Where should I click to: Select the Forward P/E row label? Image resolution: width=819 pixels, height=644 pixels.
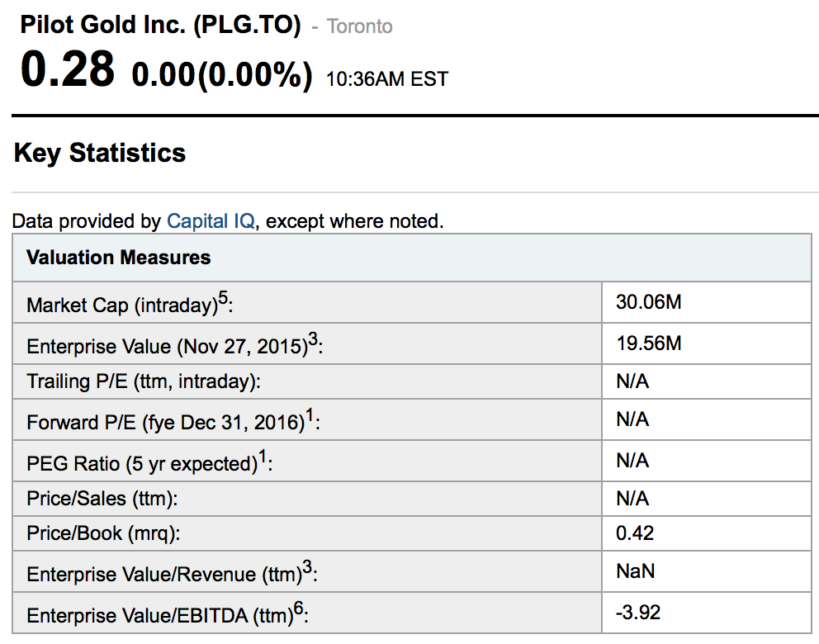coord(173,422)
